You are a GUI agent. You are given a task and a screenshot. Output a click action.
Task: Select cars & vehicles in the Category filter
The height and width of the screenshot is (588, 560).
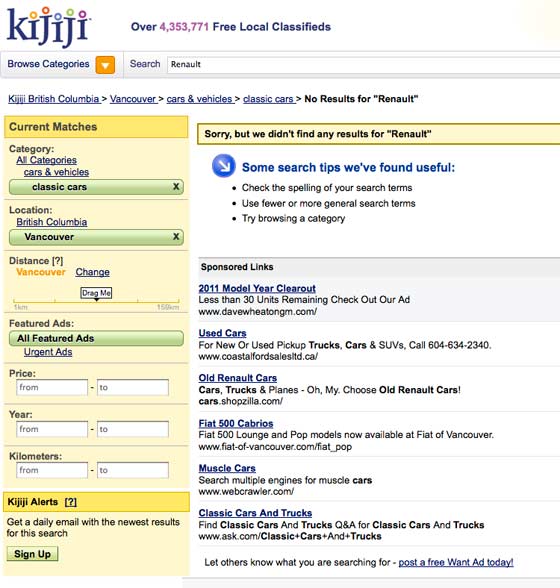[56, 172]
